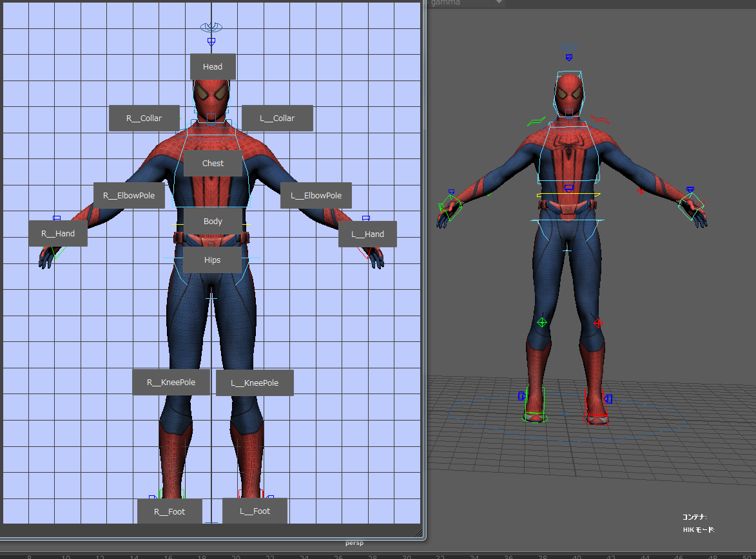Click the L__Collar picker button
This screenshot has width=756, height=559.
[x=277, y=118]
